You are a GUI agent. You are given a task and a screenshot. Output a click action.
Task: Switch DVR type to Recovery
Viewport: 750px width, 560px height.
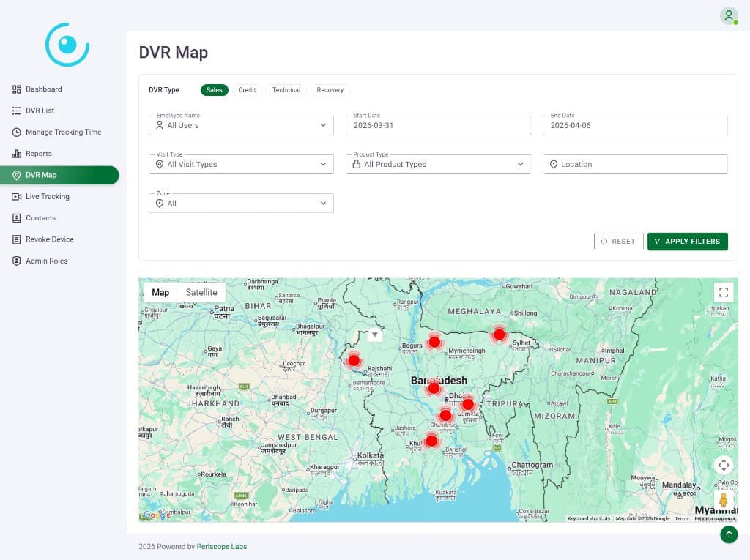pos(330,90)
